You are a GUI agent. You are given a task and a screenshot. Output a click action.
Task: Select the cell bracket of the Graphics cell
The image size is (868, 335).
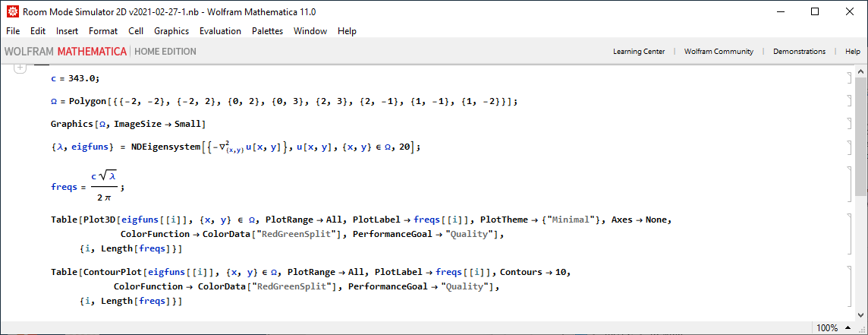pos(849,123)
